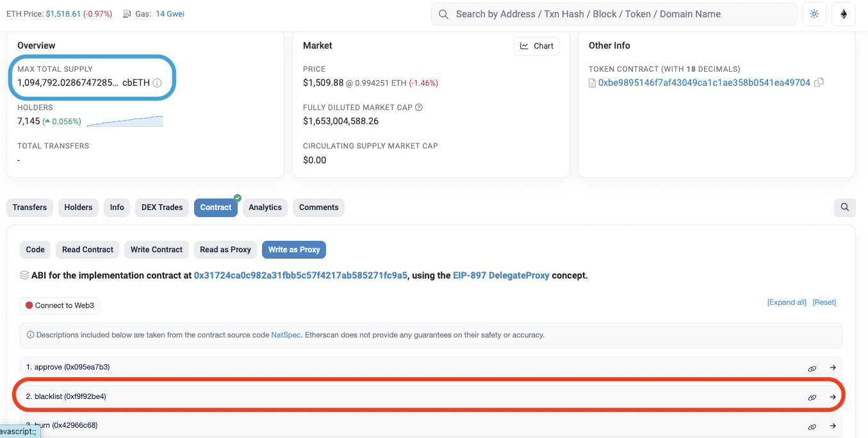Click the approve (0x095ea7b3) row
Viewport: 868px width, 438px height.
430,368
